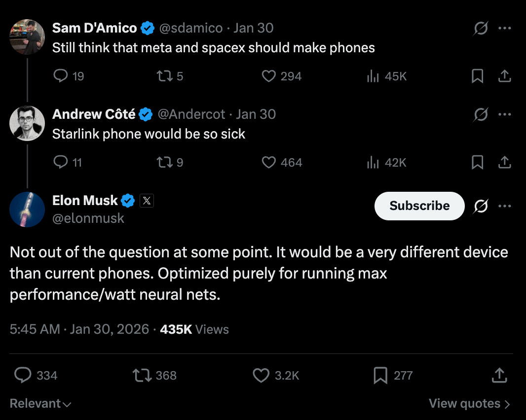Subscribe to Elon Musk
Image resolution: width=526 pixels, height=420 pixels.
419,206
